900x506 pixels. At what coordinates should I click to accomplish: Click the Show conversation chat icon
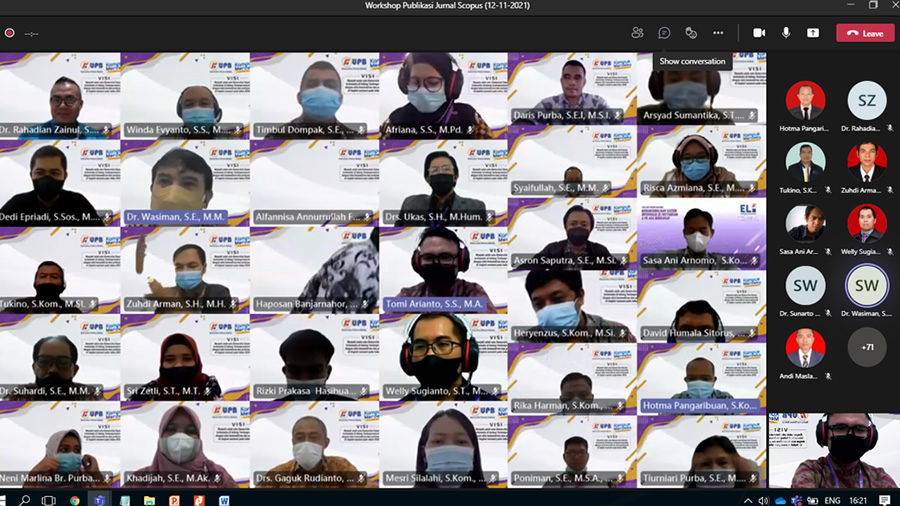coord(664,33)
